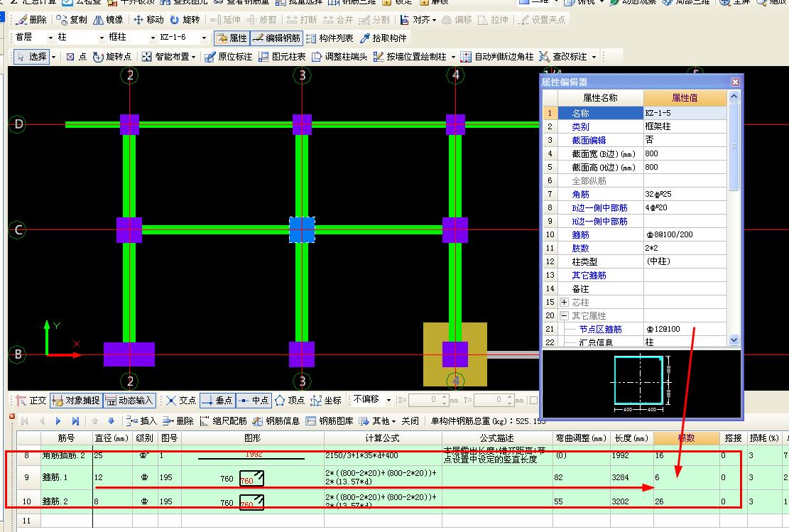The width and height of the screenshot is (789, 532).
Task: Open 构件列表 component list
Action: [x=330, y=38]
